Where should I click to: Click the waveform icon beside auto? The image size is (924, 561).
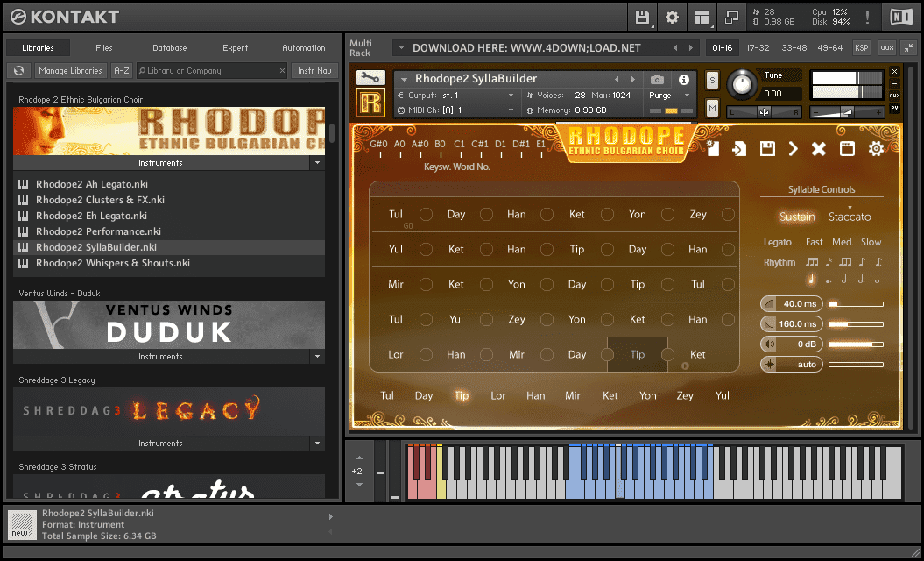769,364
